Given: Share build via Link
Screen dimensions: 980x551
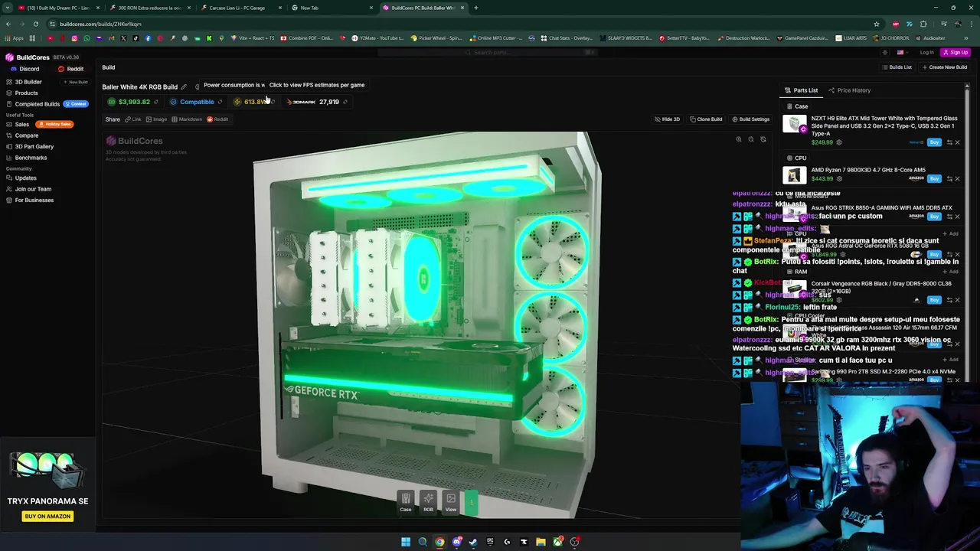Looking at the screenshot, I should point(134,119).
